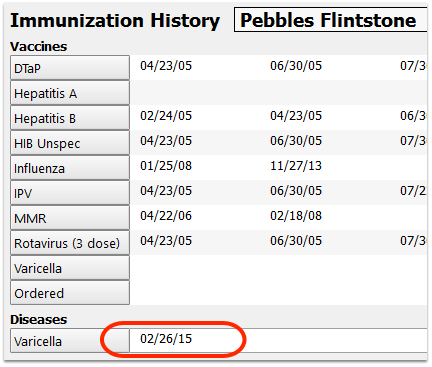The image size is (432, 367).
Task: Click the empty Hepatitis A dose row
Action: [279, 93]
